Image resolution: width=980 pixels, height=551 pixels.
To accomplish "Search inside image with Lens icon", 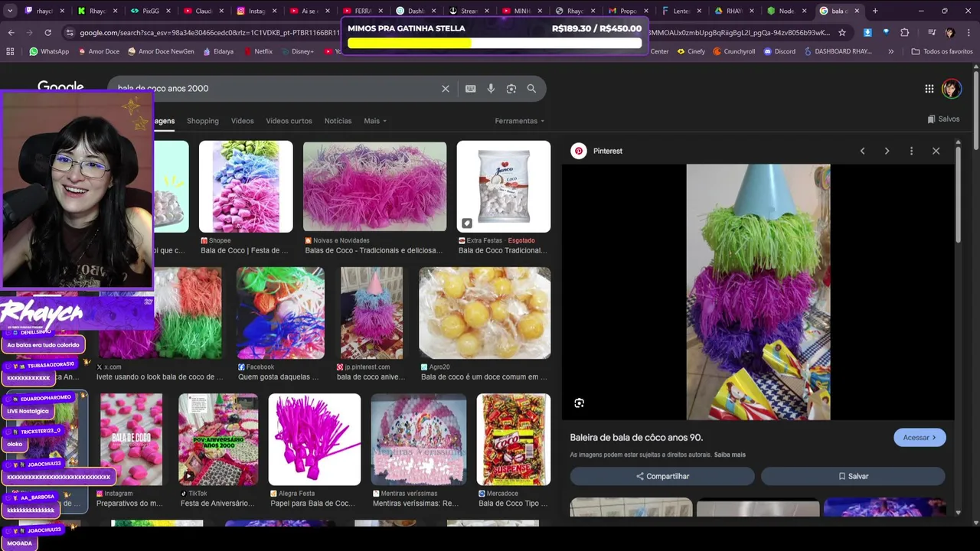I will tap(579, 403).
